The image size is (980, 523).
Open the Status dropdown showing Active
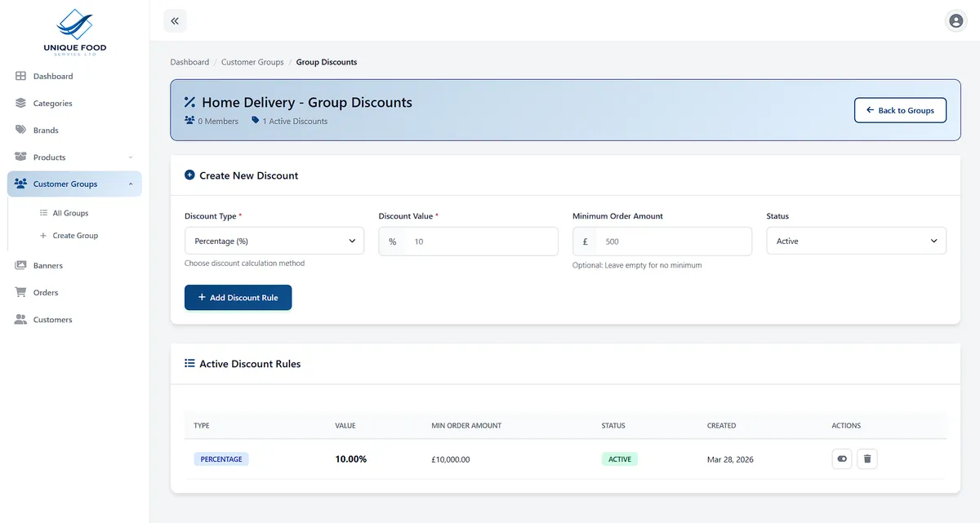[856, 241]
